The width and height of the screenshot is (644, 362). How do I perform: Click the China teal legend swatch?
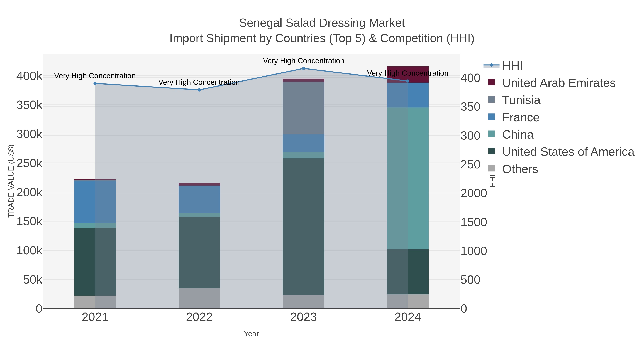pos(491,134)
